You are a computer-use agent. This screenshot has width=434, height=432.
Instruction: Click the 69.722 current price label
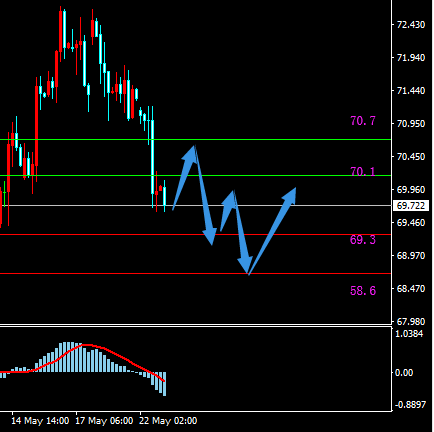[x=411, y=206]
